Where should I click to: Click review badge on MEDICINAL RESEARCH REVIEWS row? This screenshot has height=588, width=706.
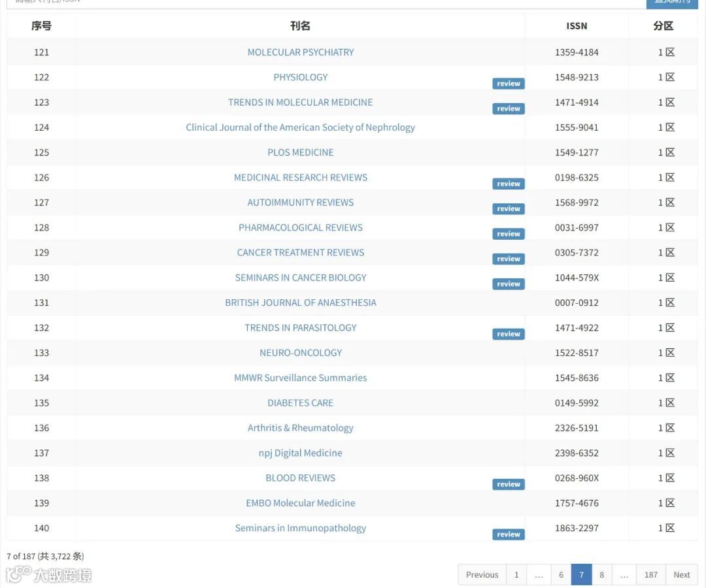coord(509,184)
